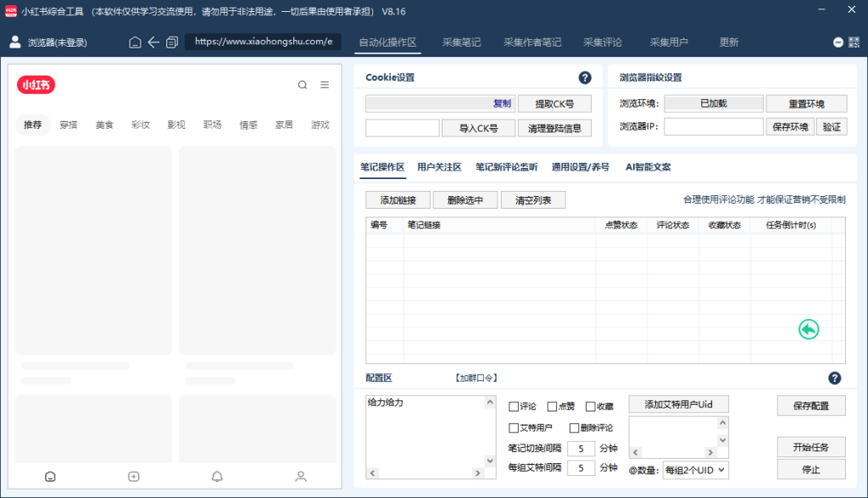Click the 添加链接 button
The width and height of the screenshot is (868, 498).
(398, 200)
